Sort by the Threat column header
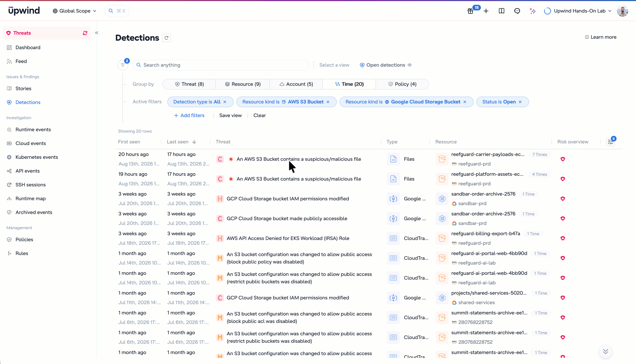Image resolution: width=636 pixels, height=364 pixels. pyautogui.click(x=223, y=142)
